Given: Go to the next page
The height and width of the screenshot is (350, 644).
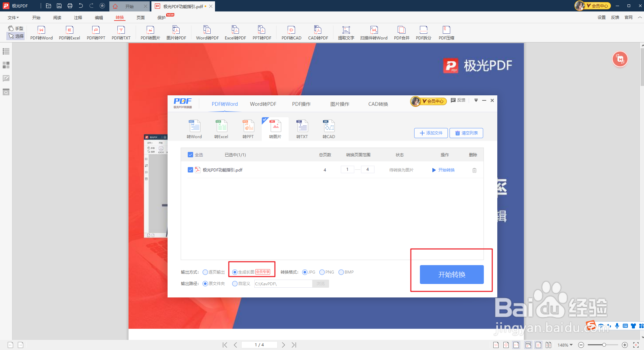Looking at the screenshot, I should point(283,345).
